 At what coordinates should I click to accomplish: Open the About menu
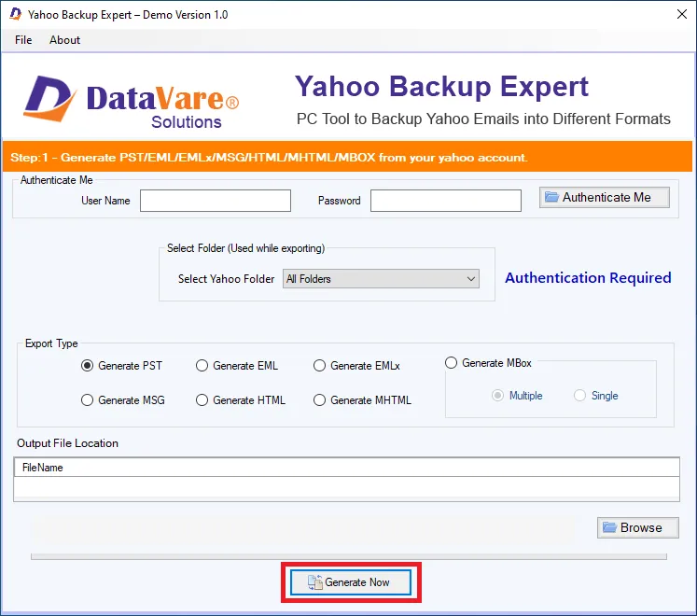coord(64,40)
